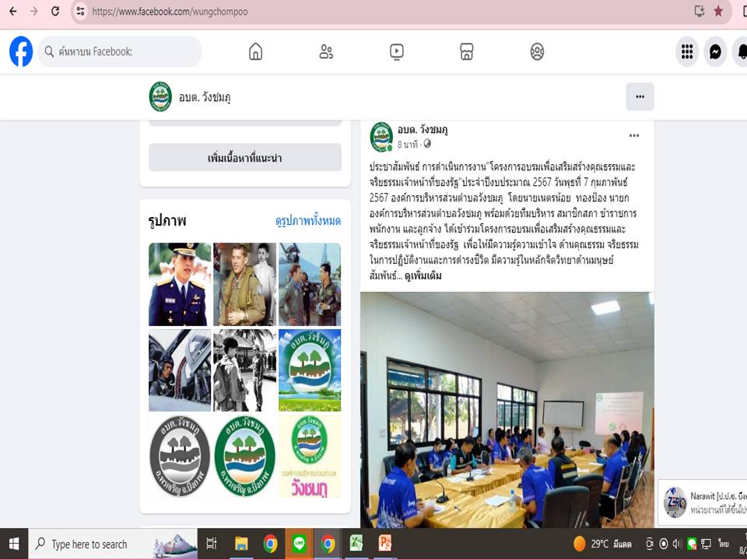Open the photo of man in navy uniform and cap
This screenshot has height=560, width=747.
pos(180,285)
